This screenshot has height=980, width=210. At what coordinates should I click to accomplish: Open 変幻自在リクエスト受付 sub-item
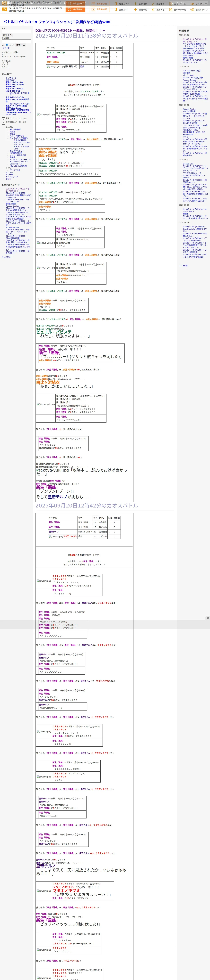tap(19, 104)
